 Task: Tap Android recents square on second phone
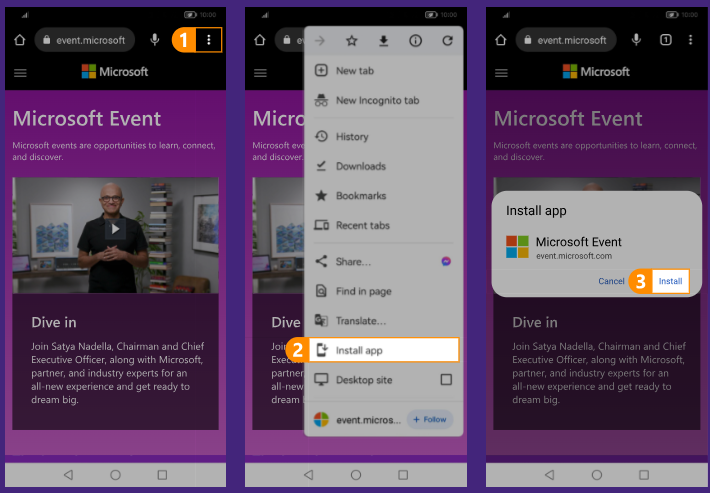coord(403,474)
